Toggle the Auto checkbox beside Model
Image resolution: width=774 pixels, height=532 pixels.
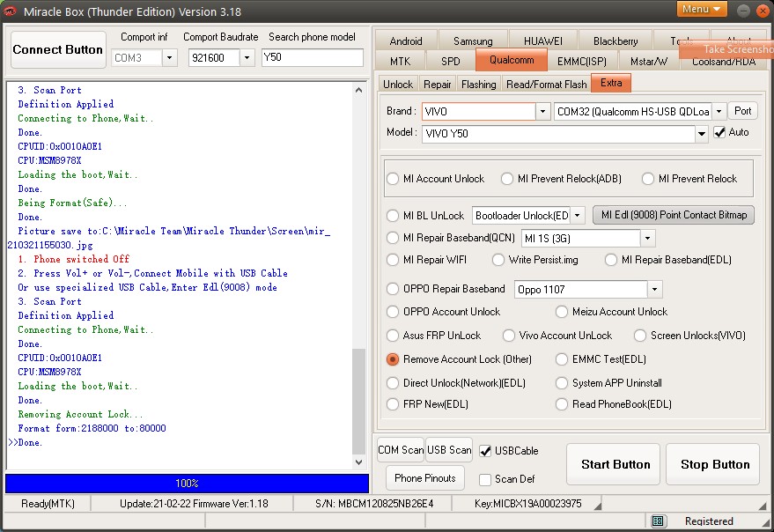pyautogui.click(x=719, y=132)
